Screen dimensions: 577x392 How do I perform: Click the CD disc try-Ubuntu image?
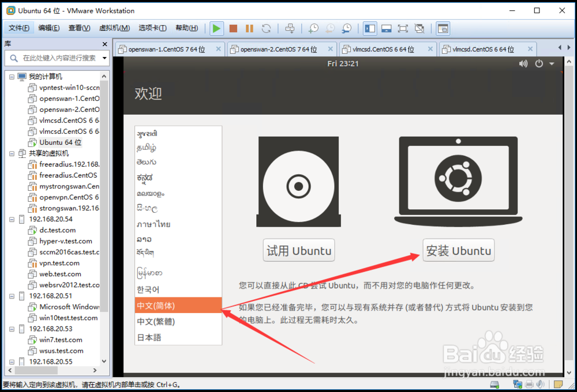298,182
